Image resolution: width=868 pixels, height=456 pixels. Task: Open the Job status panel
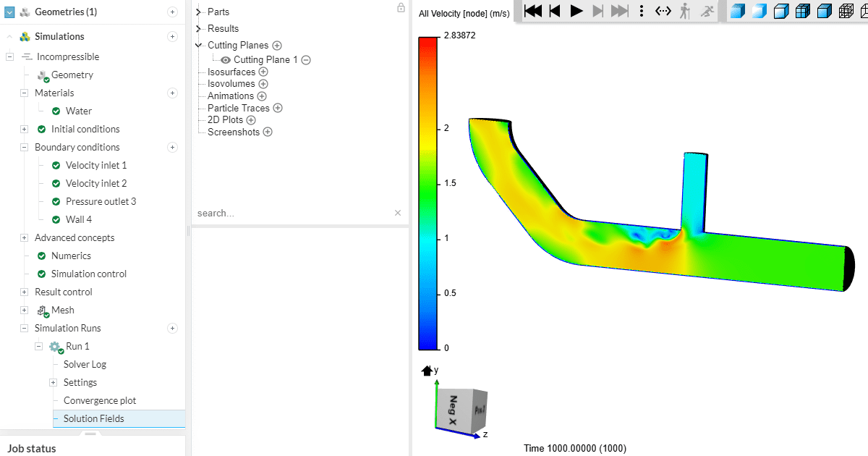click(x=31, y=448)
